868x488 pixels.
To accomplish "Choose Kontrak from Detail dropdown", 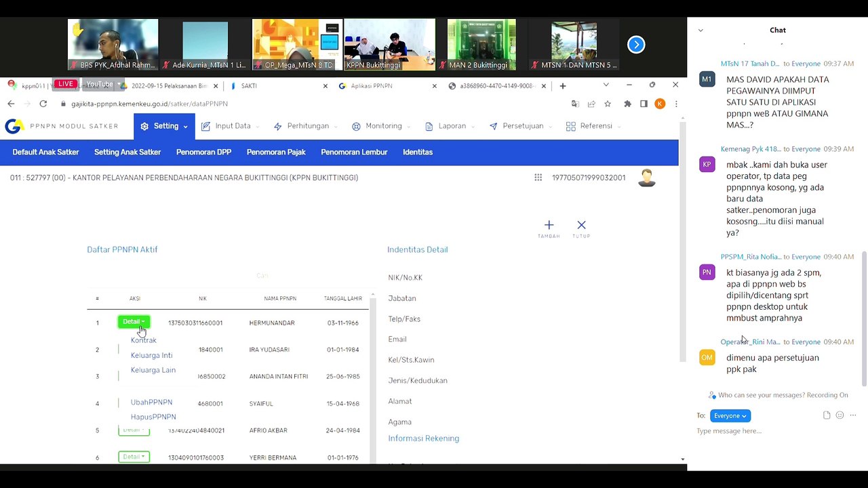I will click(x=143, y=340).
